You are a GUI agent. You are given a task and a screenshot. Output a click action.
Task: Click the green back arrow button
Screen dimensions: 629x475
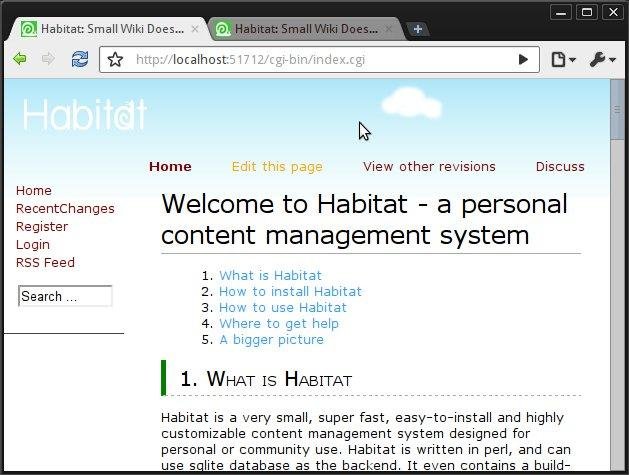click(20, 59)
